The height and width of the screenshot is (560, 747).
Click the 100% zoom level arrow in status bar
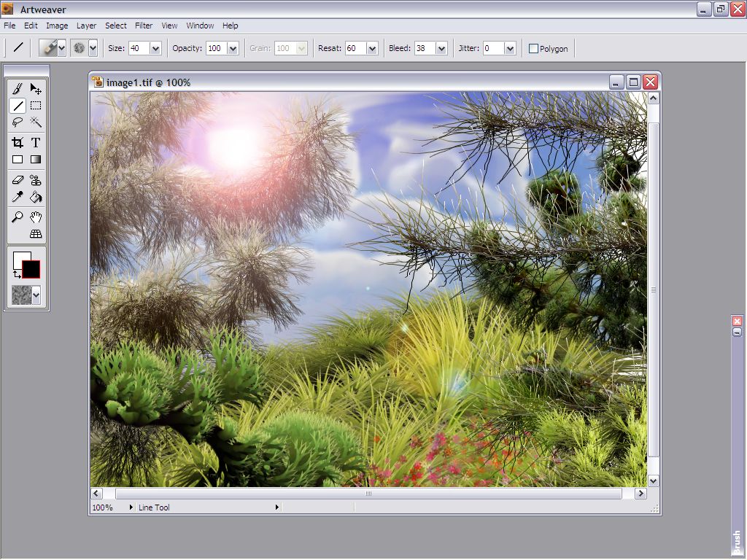tap(131, 507)
